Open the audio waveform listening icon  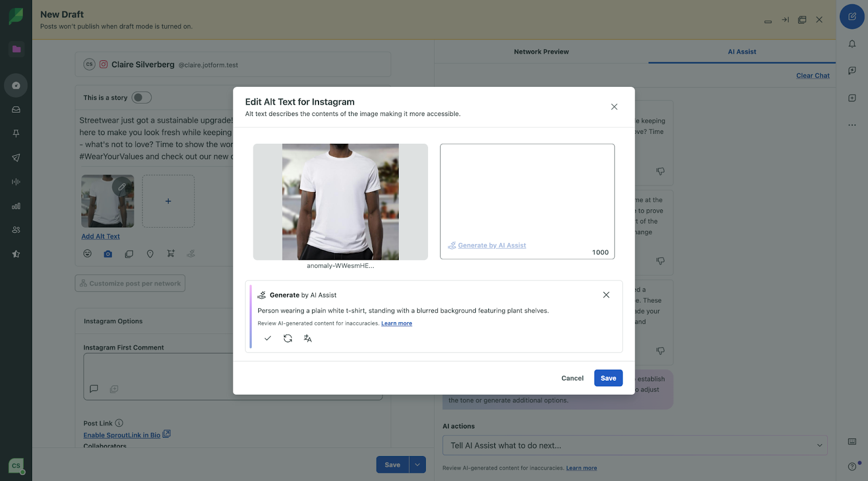point(16,182)
